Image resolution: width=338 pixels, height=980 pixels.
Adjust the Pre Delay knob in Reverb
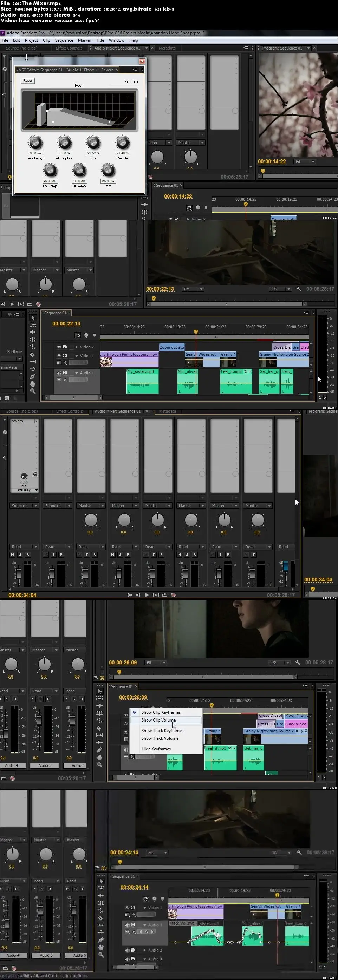tap(35, 143)
